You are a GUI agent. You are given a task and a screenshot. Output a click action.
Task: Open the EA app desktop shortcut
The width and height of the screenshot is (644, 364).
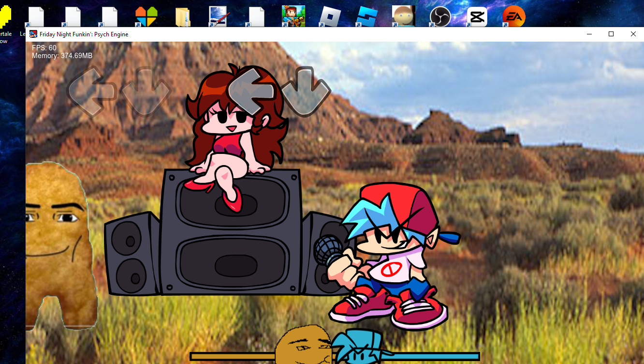(x=513, y=16)
